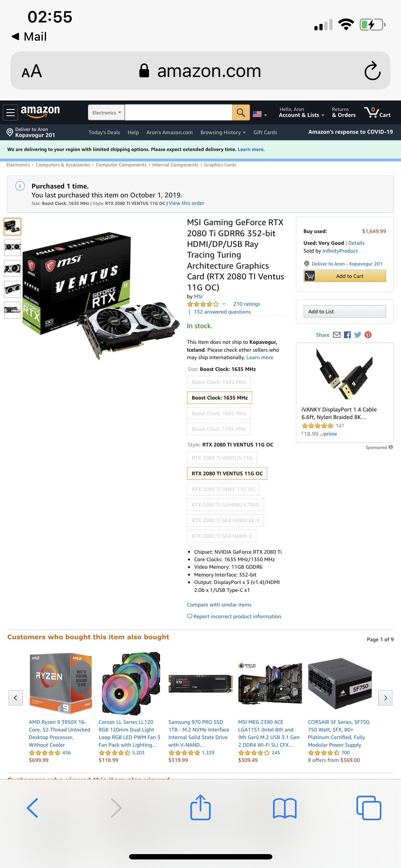Tap the Safari share sheet icon
401x868 pixels.
[x=200, y=807]
